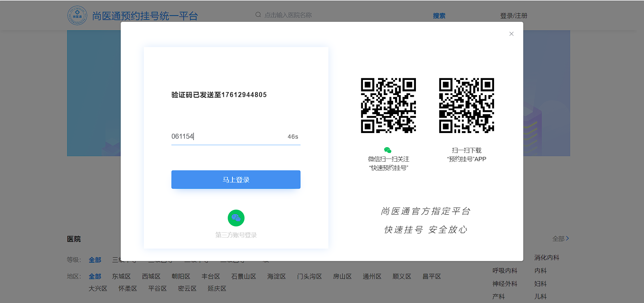The height and width of the screenshot is (303, 644).
Task: Select 全部 in the 地区 filter
Action: click(x=95, y=276)
